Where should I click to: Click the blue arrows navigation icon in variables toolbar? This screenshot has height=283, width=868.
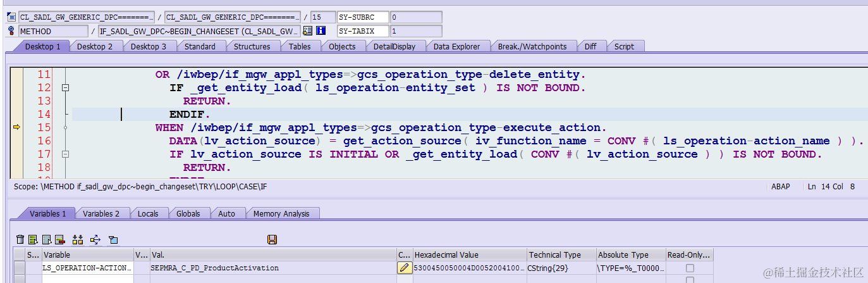click(x=95, y=239)
